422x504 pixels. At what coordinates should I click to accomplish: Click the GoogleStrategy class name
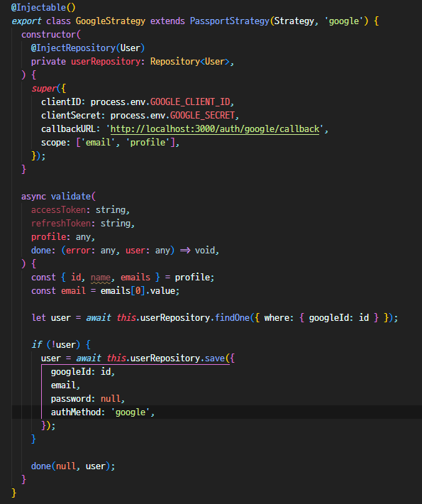click(110, 21)
